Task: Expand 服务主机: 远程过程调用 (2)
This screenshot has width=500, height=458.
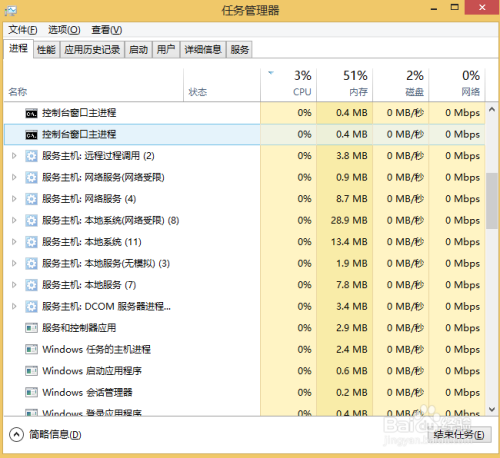Action: pyautogui.click(x=14, y=156)
